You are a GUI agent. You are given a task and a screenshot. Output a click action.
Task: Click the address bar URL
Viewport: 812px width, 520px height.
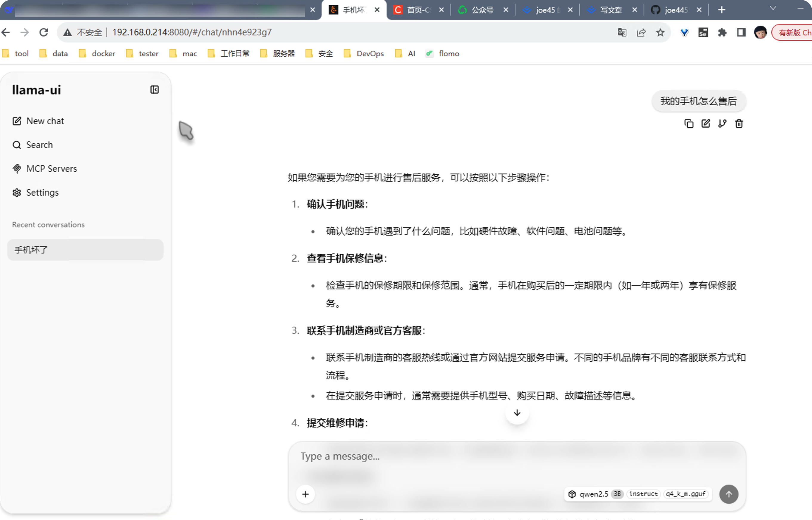192,32
